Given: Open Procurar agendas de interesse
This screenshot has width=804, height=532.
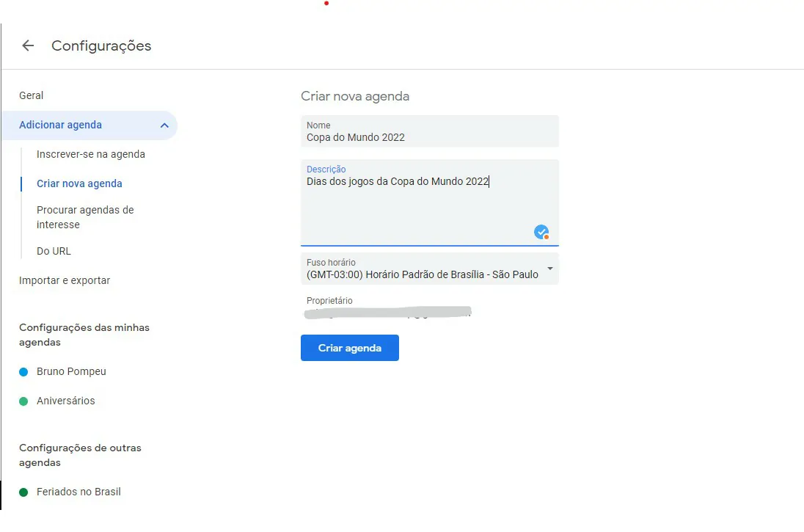Looking at the screenshot, I should (85, 217).
